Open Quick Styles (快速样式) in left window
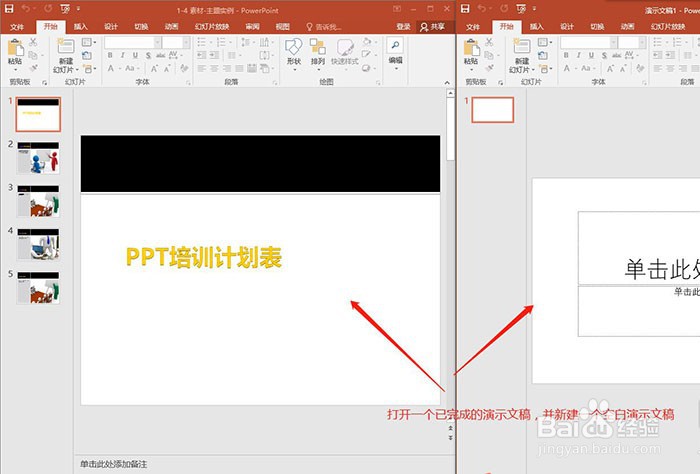 point(345,52)
